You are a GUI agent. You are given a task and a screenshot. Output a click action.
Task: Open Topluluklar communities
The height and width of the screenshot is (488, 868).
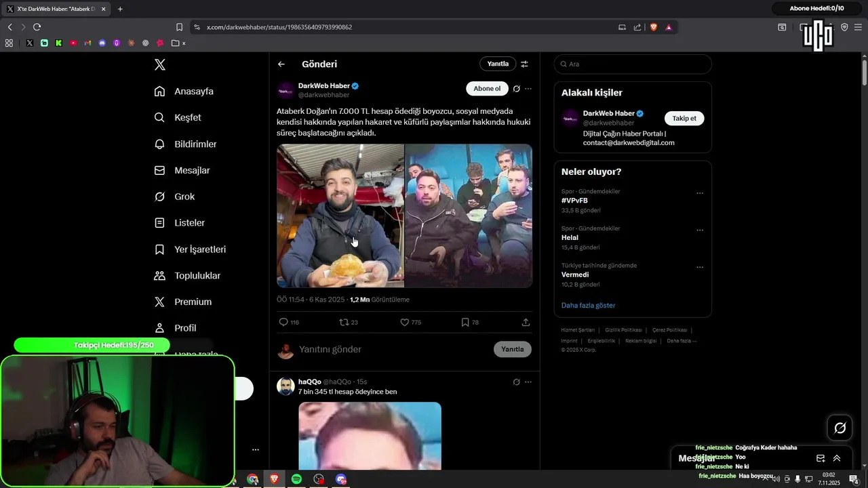pos(187,276)
